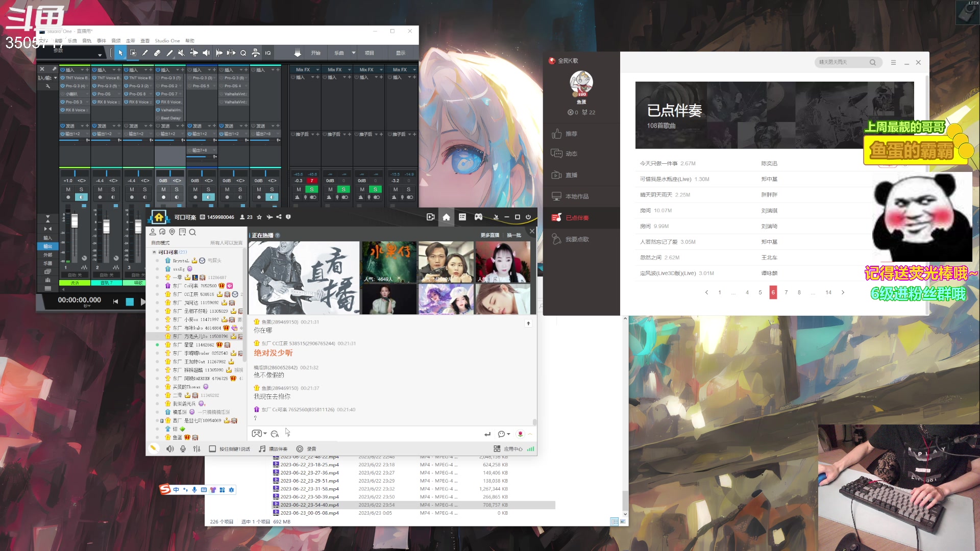Click Sogou IME microphone voice input icon

194,490
